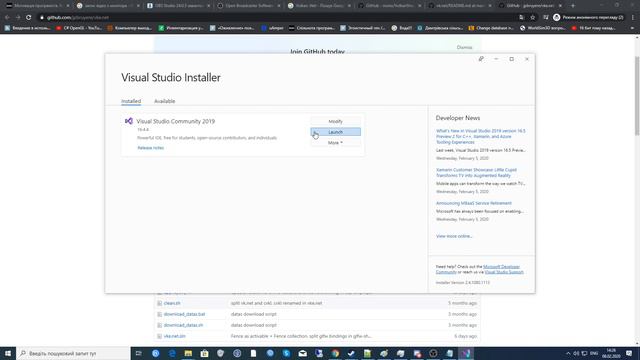Open Announcing MBaaS Service Retirement link

point(474,203)
